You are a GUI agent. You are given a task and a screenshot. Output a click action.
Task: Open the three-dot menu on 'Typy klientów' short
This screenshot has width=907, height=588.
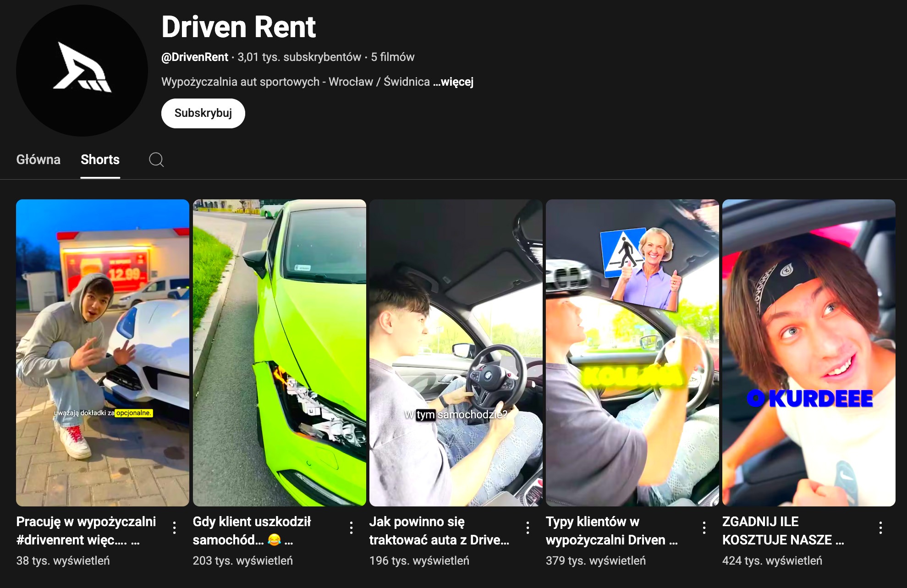704,528
